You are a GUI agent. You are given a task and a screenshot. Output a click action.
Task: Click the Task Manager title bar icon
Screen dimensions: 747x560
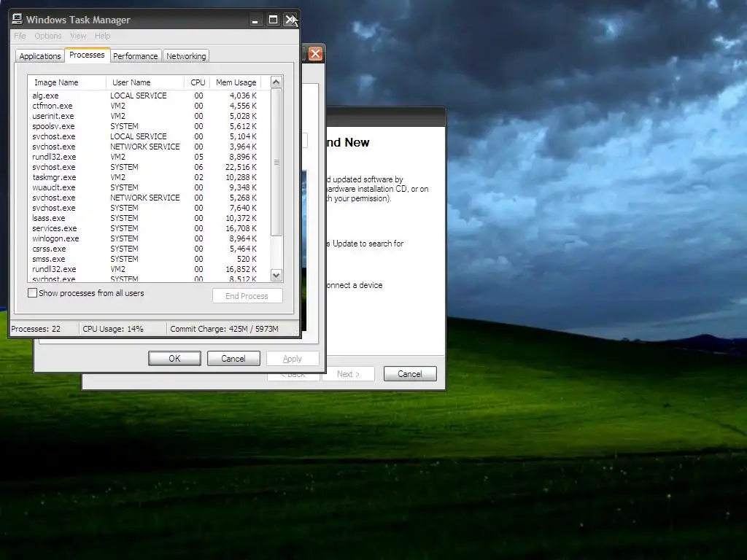pyautogui.click(x=18, y=19)
